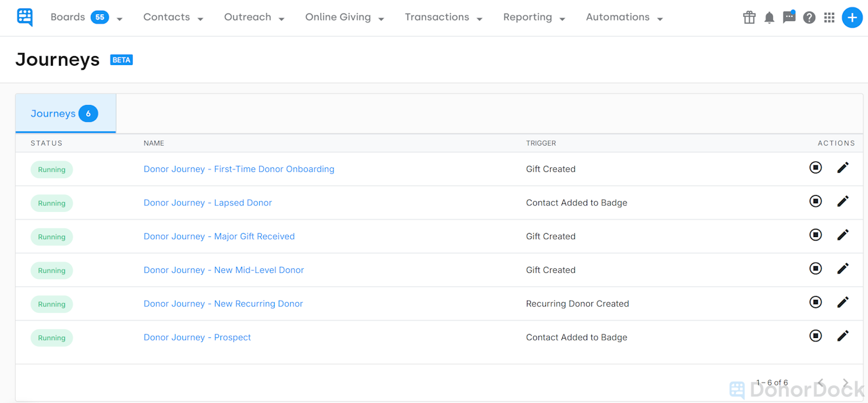Open Donor Journey - New Mid-Level Donor
The height and width of the screenshot is (403, 868).
224,270
